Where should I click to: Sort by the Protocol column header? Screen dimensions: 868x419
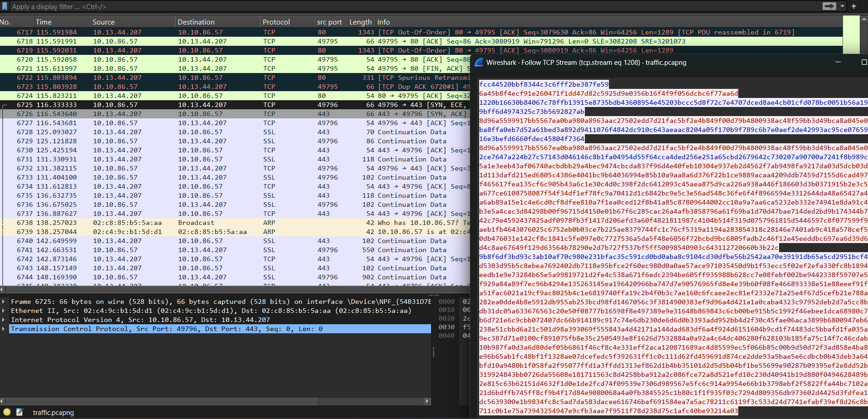[x=276, y=22]
